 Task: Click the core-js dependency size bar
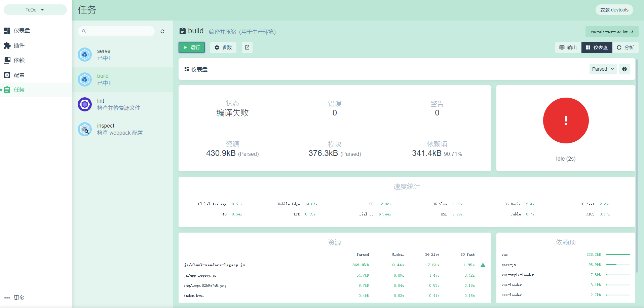(618, 265)
